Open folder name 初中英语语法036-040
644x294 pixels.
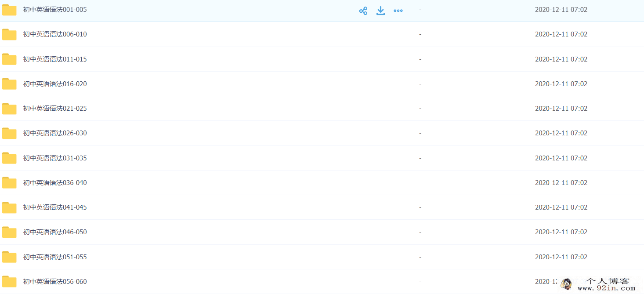click(x=55, y=182)
